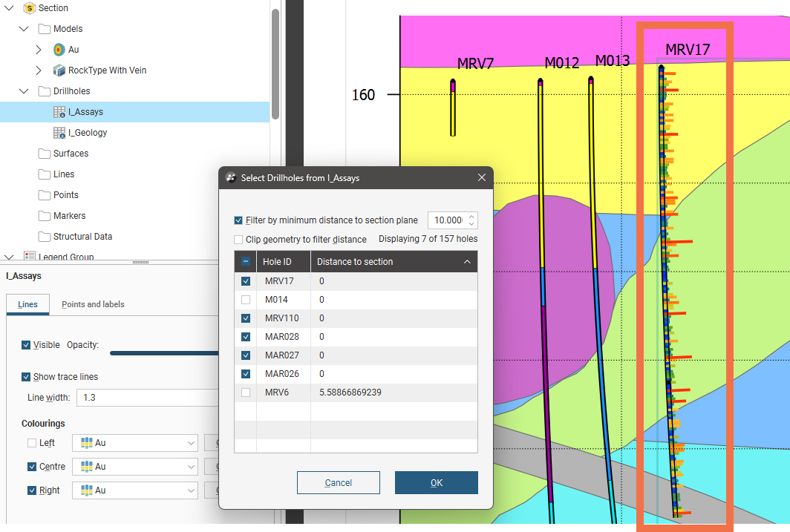Click the I_Geology table icon
Screen dimensions: 790x532
(59, 133)
